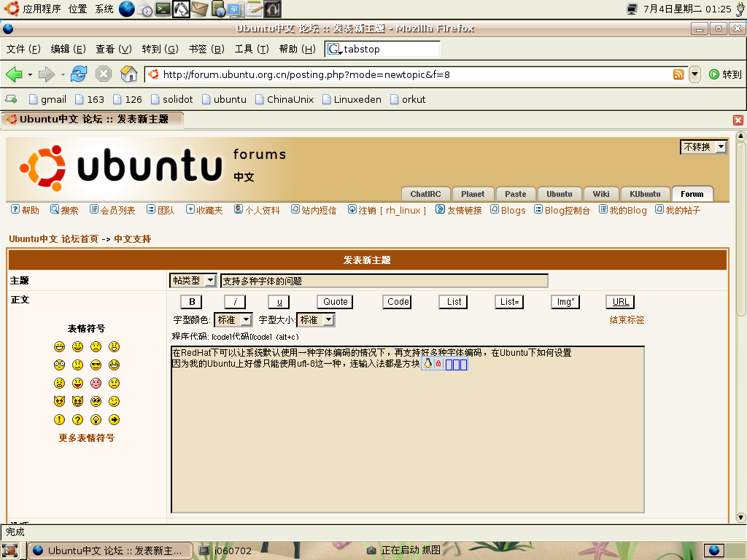This screenshot has width=747, height=560.
Task: Open the 书签 (B) menu
Action: point(206,49)
